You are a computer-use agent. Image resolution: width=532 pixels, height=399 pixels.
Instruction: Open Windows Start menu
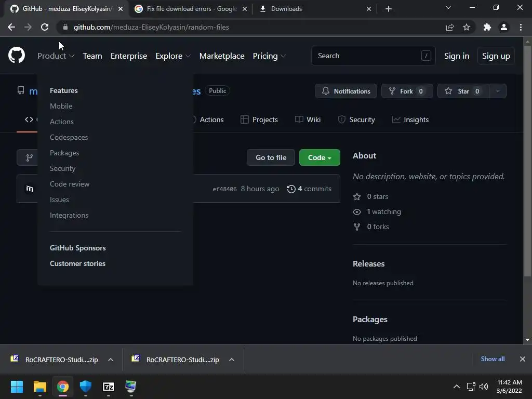[17, 387]
